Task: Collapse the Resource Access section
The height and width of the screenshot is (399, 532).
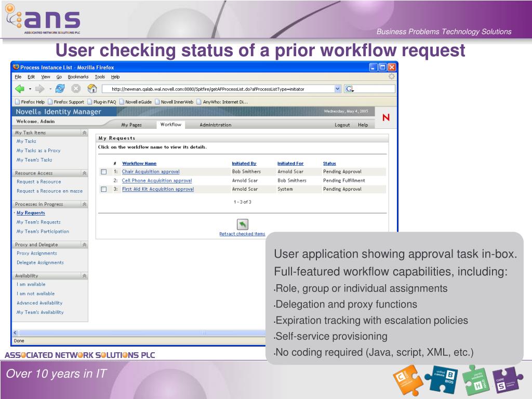Action: (x=85, y=173)
